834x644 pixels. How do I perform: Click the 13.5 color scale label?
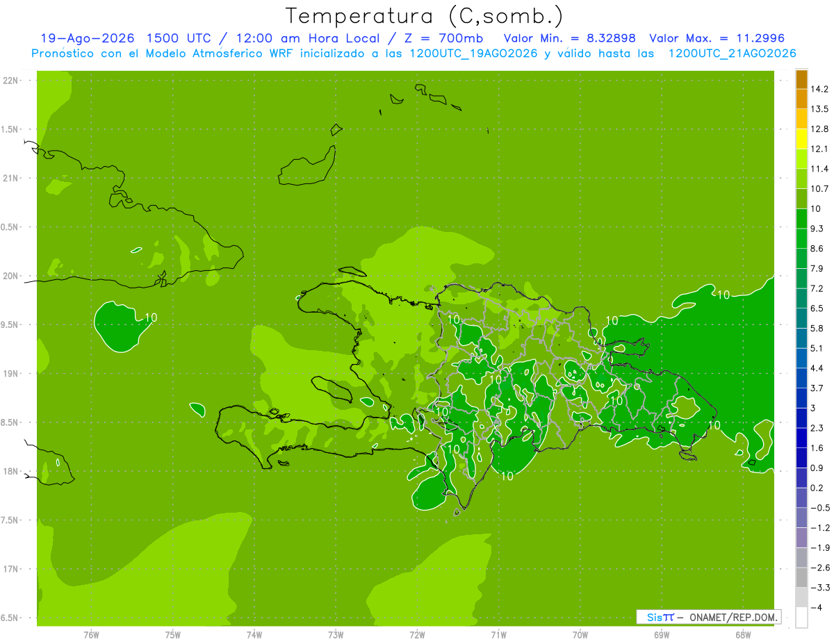point(821,109)
